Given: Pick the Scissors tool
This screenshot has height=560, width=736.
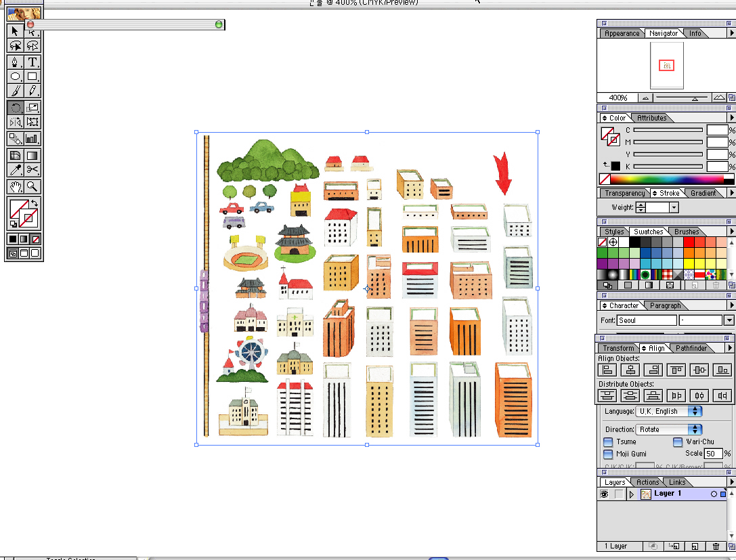Looking at the screenshot, I should coord(32,170).
